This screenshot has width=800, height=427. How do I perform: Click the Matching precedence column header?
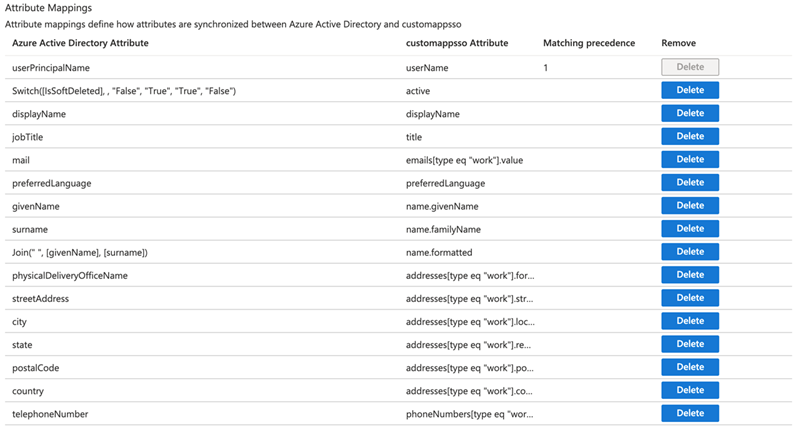[589, 44]
